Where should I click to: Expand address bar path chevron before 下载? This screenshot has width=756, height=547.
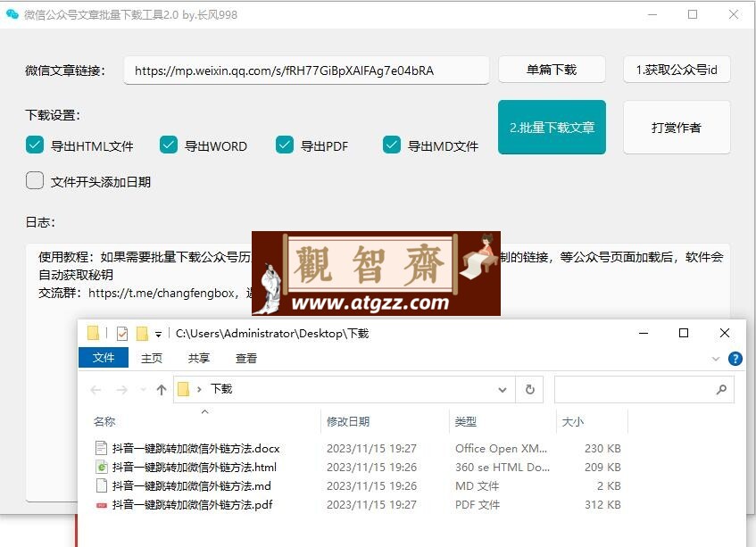(x=199, y=389)
